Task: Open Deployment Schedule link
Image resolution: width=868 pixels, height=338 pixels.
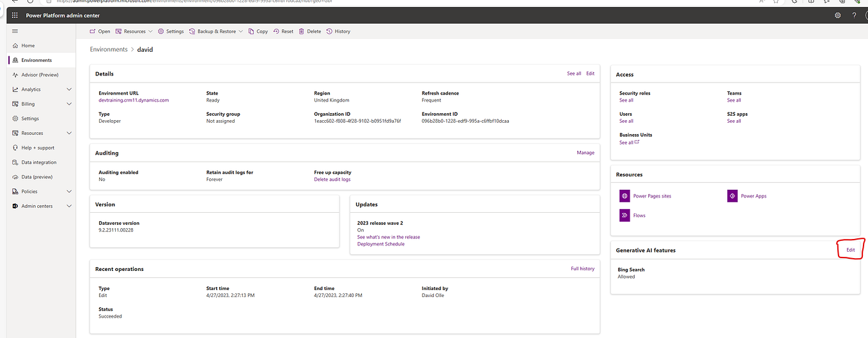Action: (x=381, y=244)
